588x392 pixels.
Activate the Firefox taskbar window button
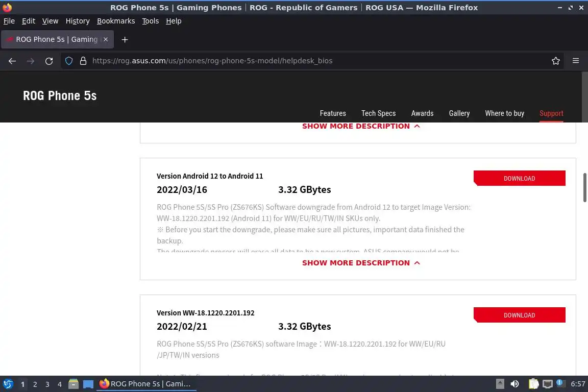click(146, 384)
